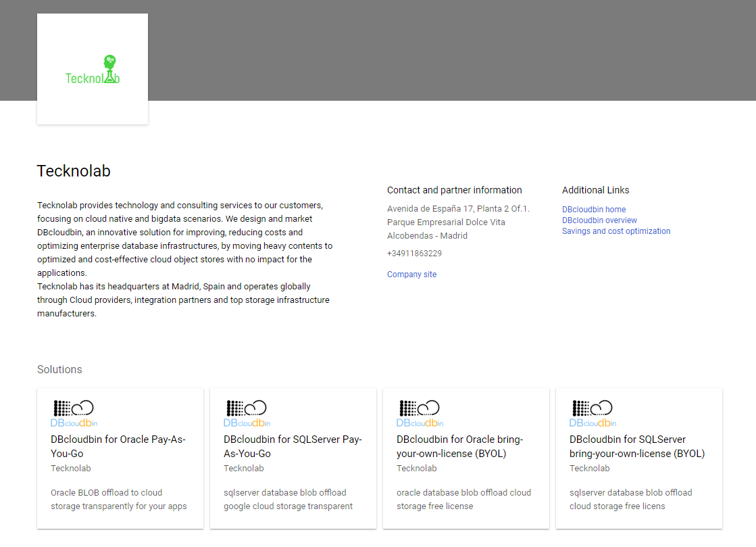Click DBcloudbin logo on SQLServer Pay-As-You-Go card
The image size is (756, 547).
pyautogui.click(x=247, y=414)
